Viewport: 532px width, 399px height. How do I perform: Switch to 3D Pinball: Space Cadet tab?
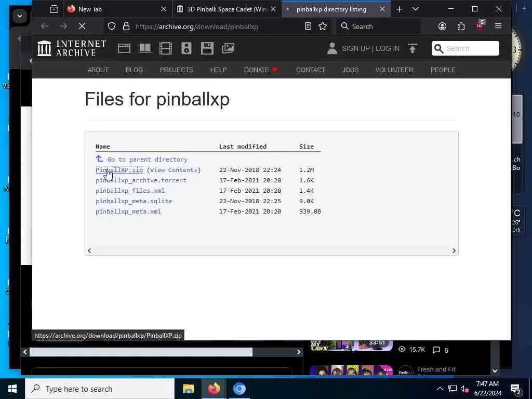click(x=227, y=9)
